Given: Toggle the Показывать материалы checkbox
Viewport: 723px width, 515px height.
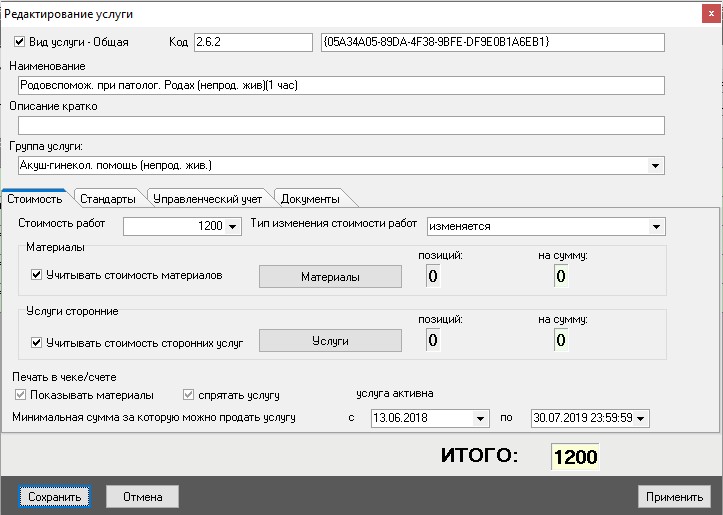Looking at the screenshot, I should coord(21,395).
